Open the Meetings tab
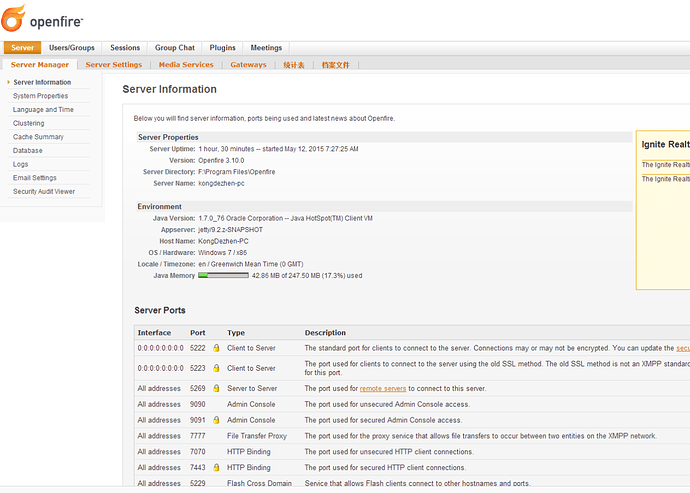 point(266,48)
